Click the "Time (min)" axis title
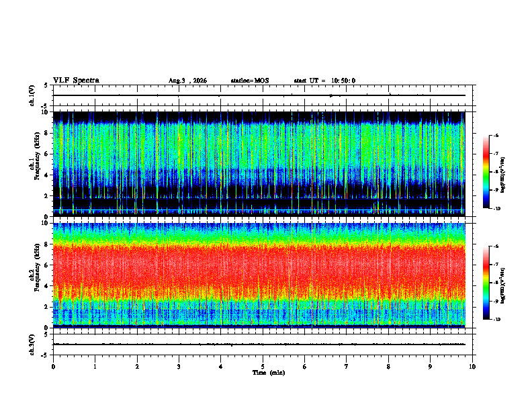 [269, 373]
